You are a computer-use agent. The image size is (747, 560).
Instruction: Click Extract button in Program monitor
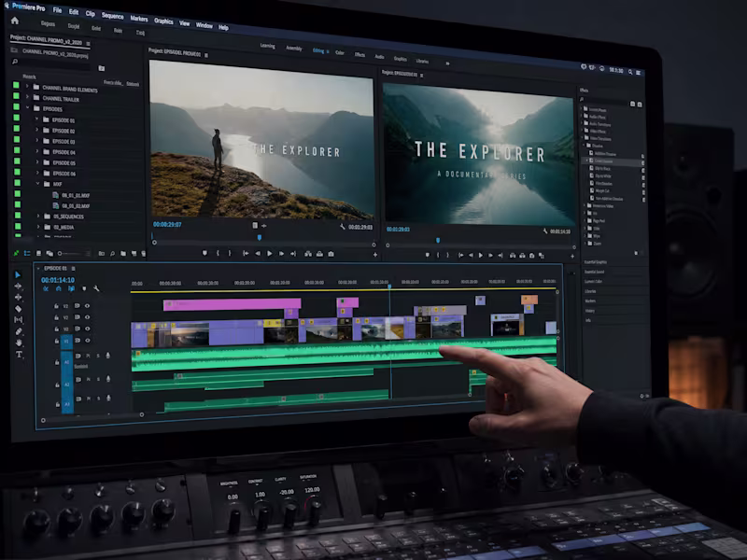click(x=522, y=255)
